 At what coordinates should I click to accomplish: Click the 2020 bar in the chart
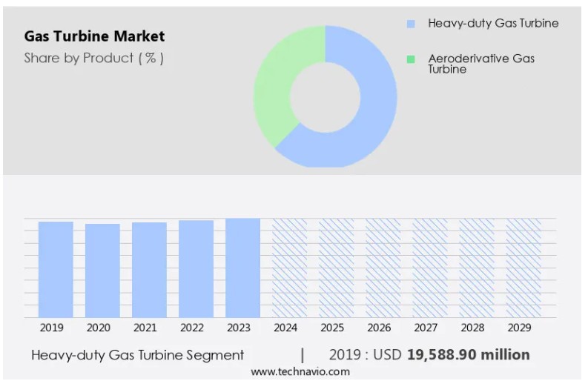click(x=102, y=271)
